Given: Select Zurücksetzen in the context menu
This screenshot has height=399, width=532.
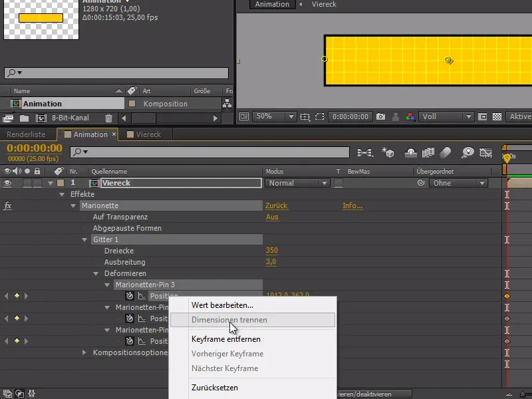Looking at the screenshot, I should click(x=215, y=388).
